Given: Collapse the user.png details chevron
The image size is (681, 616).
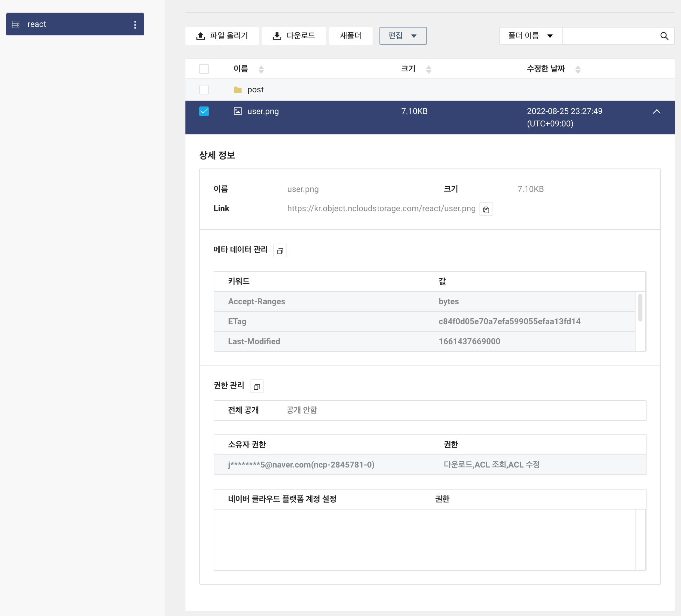Looking at the screenshot, I should pos(657,112).
